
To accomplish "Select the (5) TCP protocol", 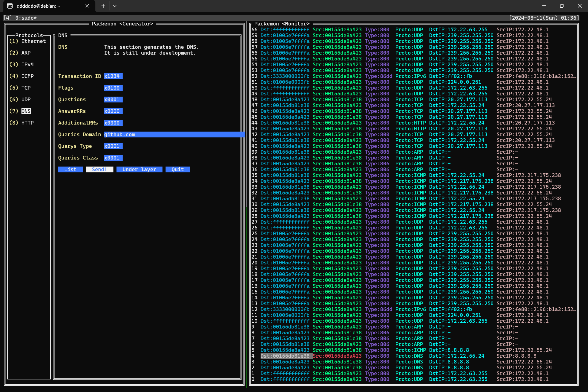I will click(x=20, y=88).
